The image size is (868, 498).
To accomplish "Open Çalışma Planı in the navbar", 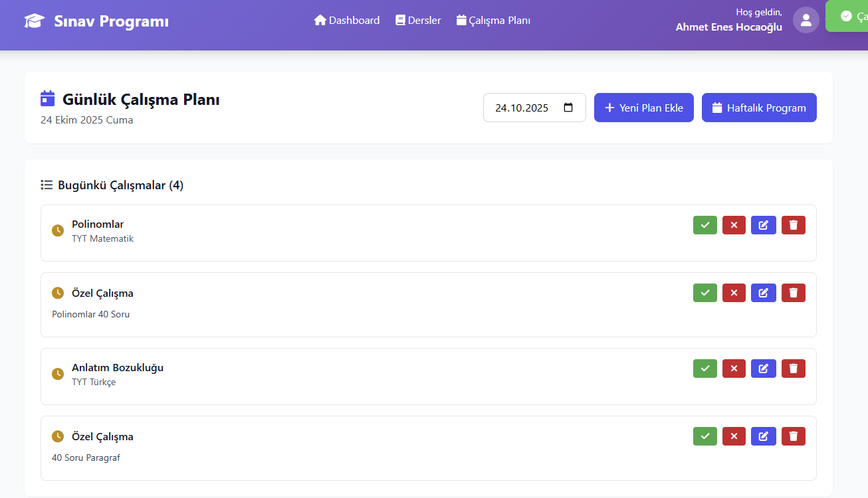I will [493, 21].
